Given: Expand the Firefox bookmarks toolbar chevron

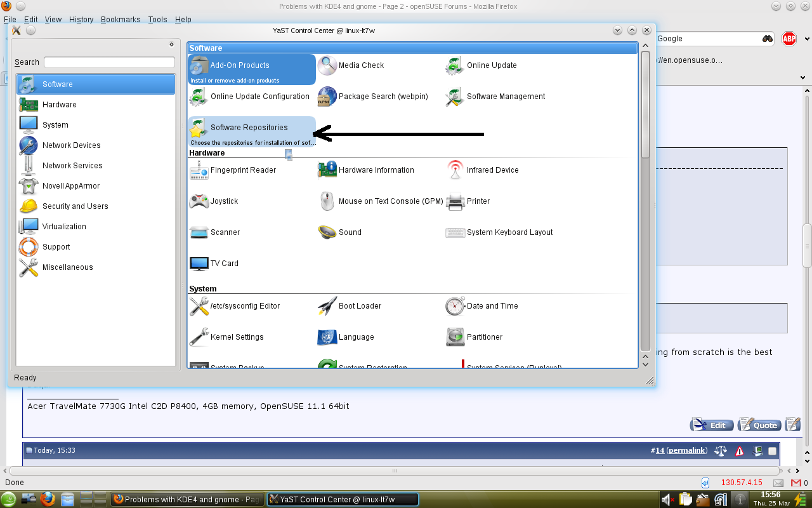Looking at the screenshot, I should click(x=802, y=78).
